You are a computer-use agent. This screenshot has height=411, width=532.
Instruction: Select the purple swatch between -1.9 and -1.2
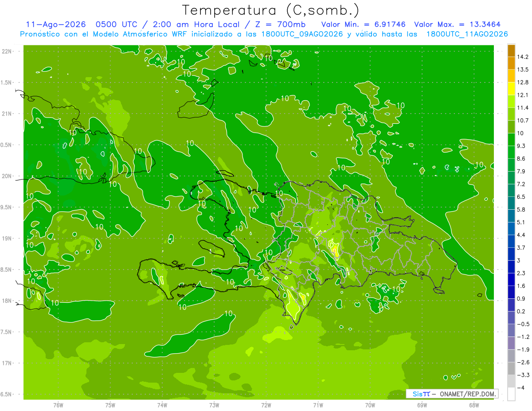pyautogui.click(x=511, y=343)
